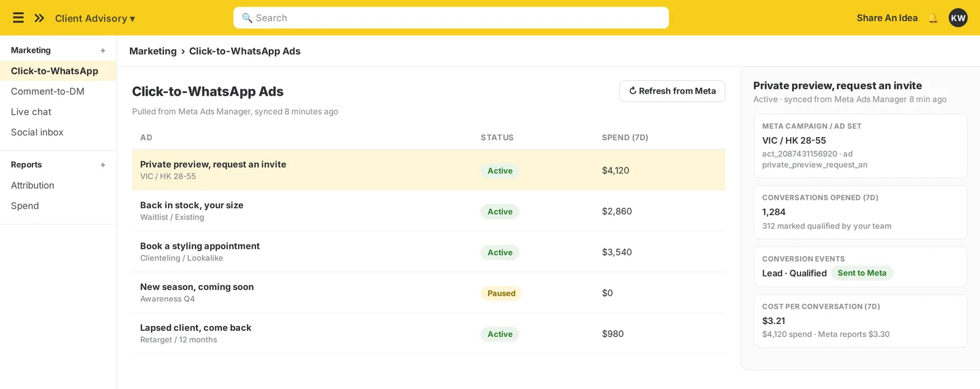This screenshot has width=980, height=389.
Task: Click the AD column header
Action: tap(146, 138)
